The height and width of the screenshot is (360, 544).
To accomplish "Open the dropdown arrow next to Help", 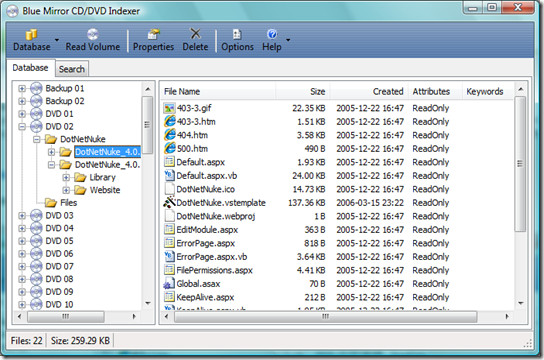I will coord(288,40).
